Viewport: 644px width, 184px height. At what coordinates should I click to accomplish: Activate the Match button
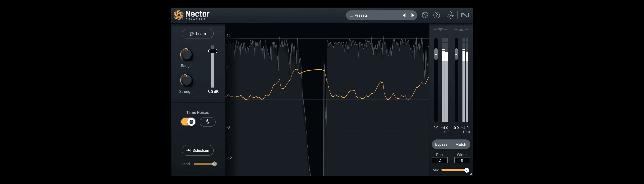(460, 144)
